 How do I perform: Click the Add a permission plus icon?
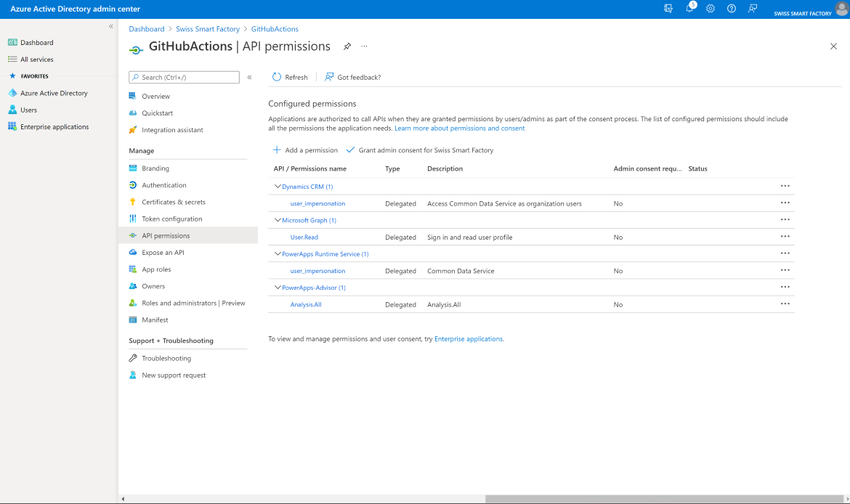[x=277, y=150]
